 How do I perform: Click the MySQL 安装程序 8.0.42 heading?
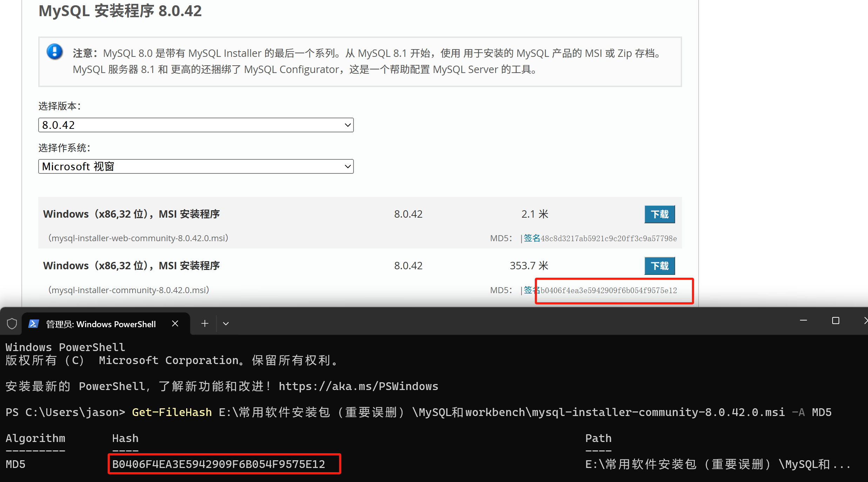coord(120,11)
